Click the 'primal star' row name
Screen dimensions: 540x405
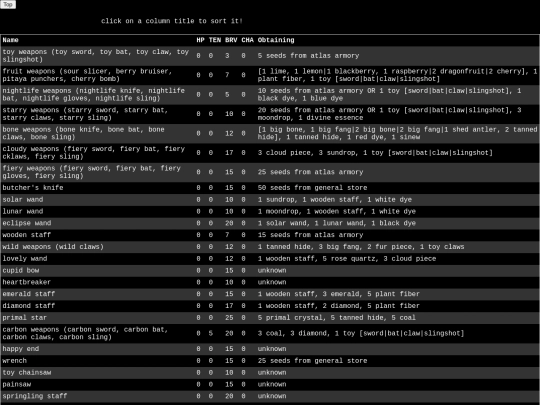click(24, 318)
